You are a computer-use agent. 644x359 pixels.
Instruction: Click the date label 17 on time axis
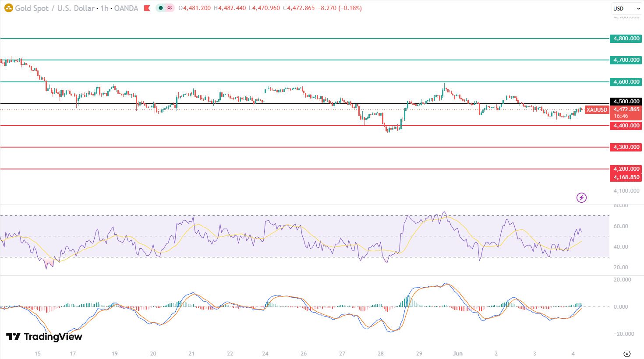73,354
